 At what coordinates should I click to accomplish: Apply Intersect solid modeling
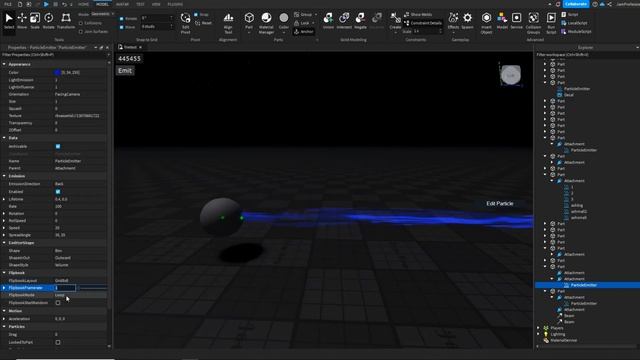pos(344,21)
